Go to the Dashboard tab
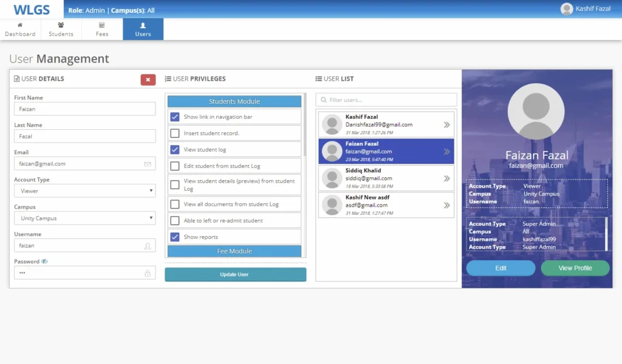 [x=20, y=30]
